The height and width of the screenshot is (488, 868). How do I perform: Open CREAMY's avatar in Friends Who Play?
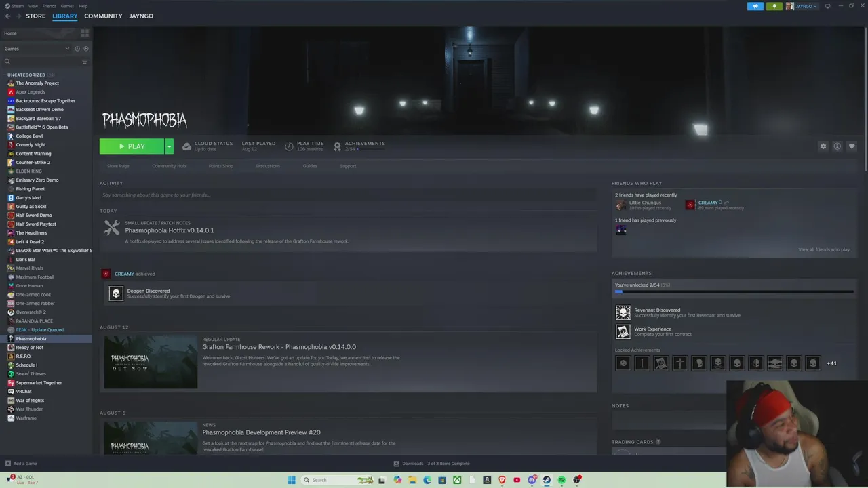(x=690, y=205)
